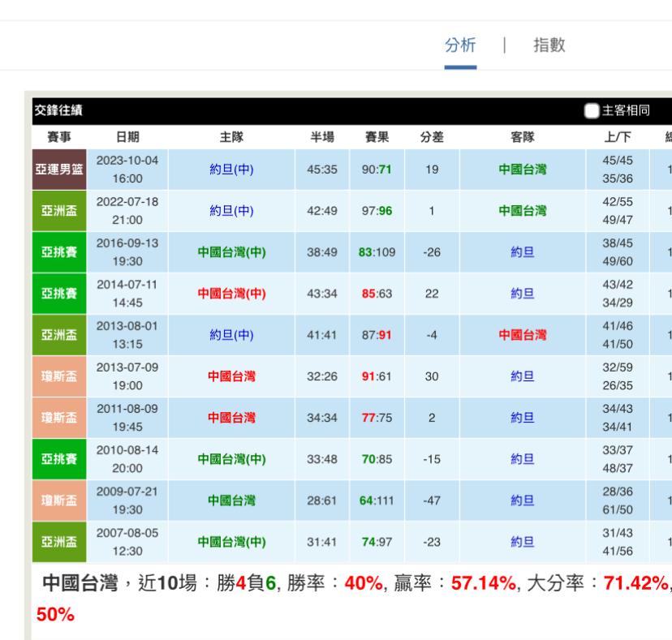
Task: Click the 上/下 column header
Action: point(618,137)
